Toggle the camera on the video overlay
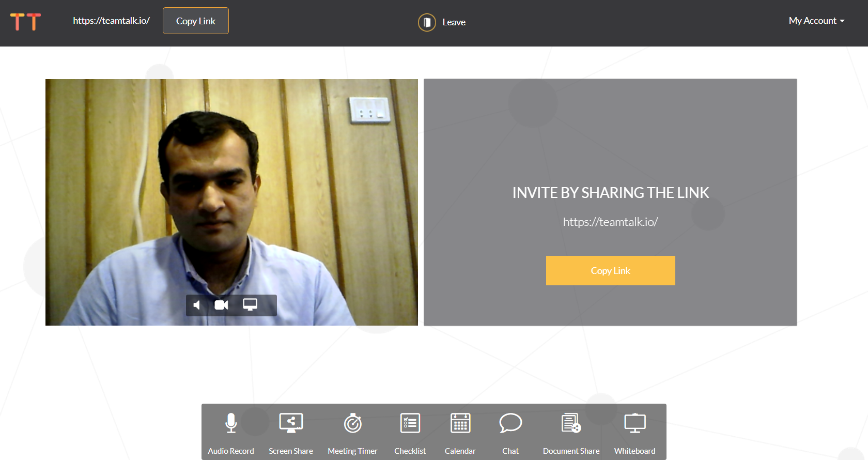868x460 pixels. pos(221,305)
